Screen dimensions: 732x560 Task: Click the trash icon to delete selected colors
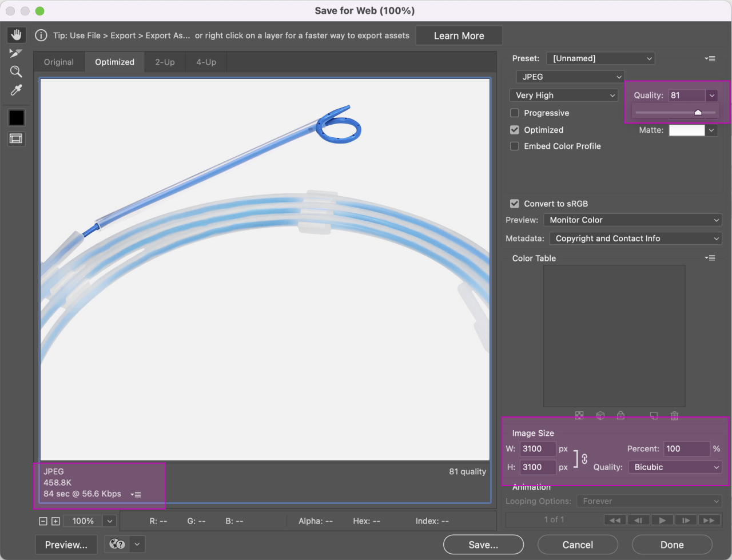click(x=674, y=415)
